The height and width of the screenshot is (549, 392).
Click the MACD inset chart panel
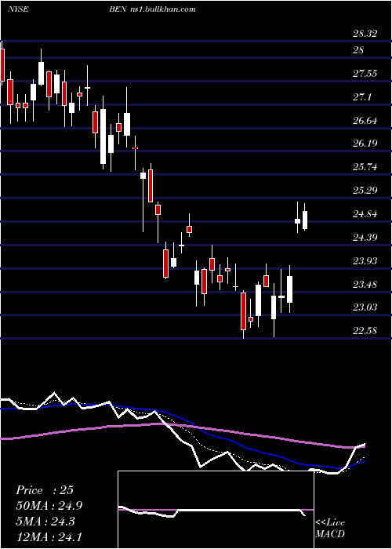[x=216, y=510]
